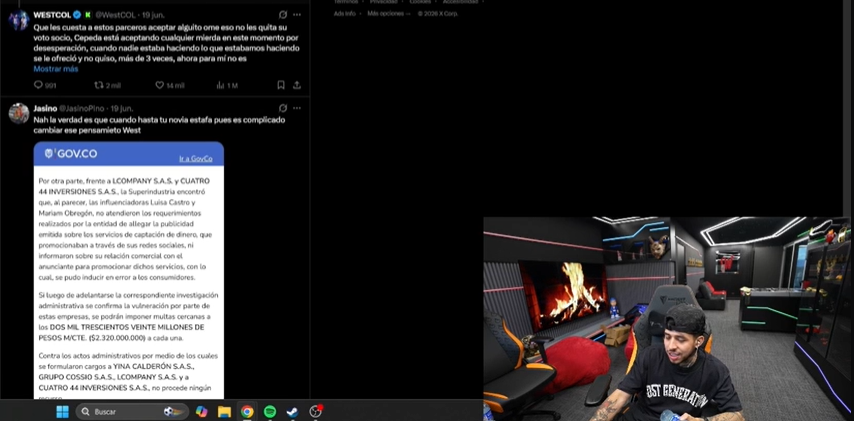Share WESTCOL's post via share icon

click(297, 85)
